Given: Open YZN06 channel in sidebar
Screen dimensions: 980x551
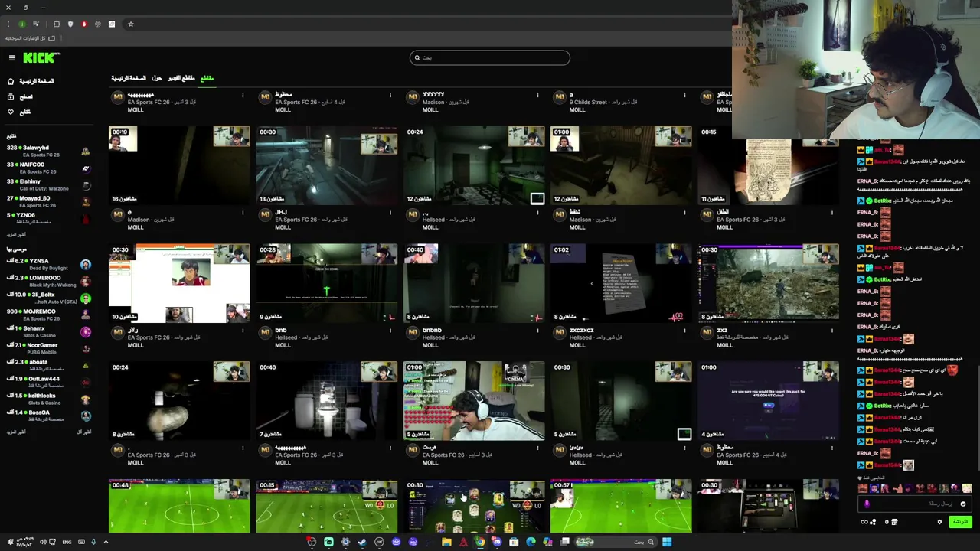Looking at the screenshot, I should (x=48, y=218).
